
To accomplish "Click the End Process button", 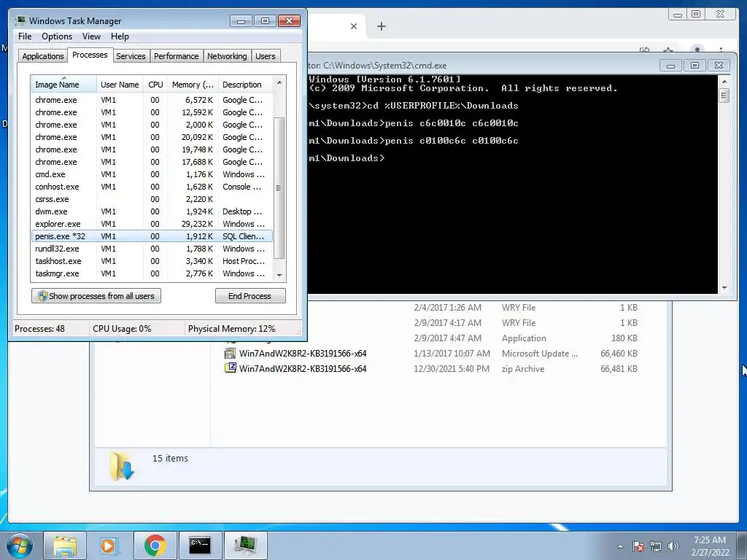I will pos(250,296).
